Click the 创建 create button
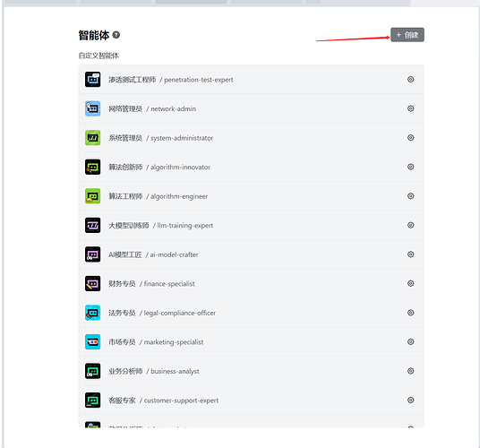 pos(407,35)
